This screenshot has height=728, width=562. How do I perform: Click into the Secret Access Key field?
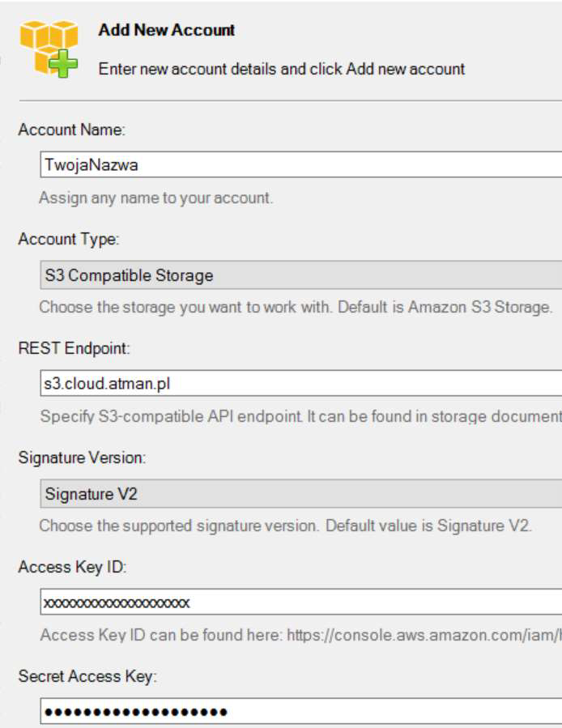[x=300, y=711]
